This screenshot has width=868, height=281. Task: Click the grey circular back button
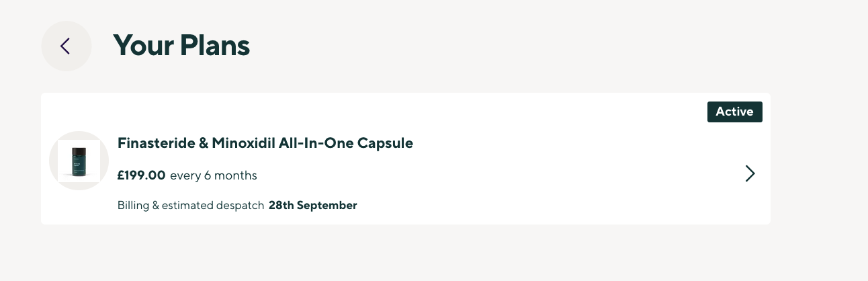click(x=66, y=46)
